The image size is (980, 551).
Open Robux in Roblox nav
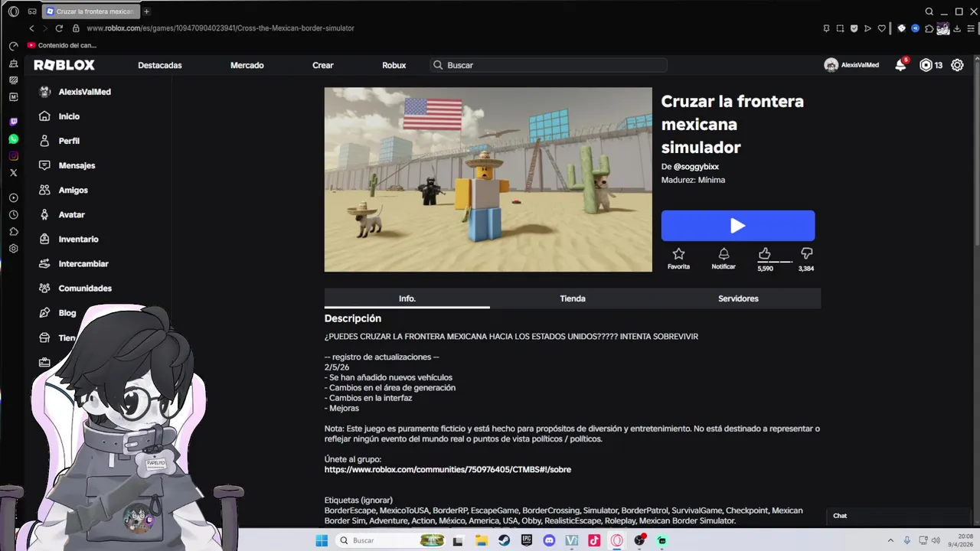[394, 65]
